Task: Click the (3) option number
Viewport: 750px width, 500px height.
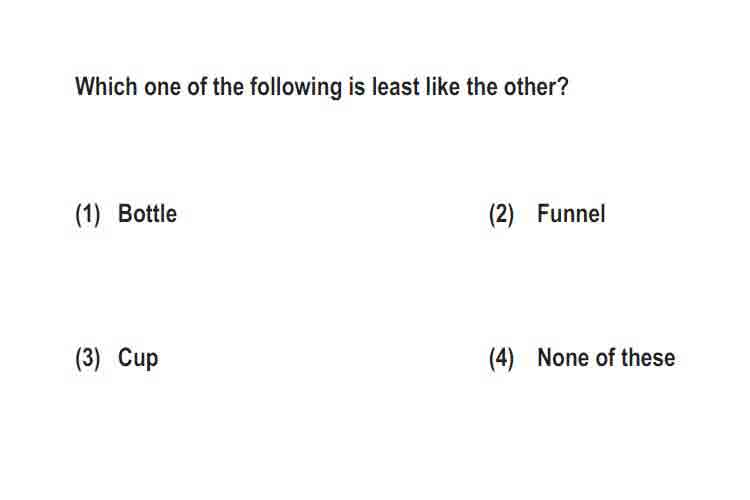Action: [x=88, y=358]
